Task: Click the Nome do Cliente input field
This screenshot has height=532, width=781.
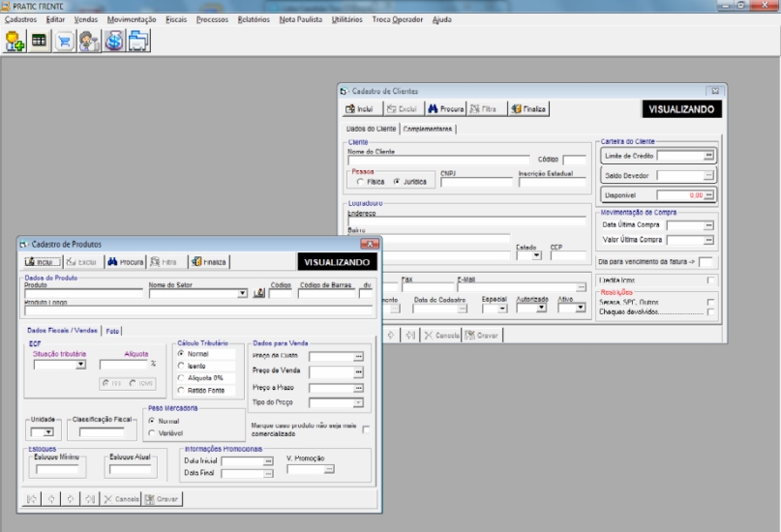Action: coord(437,161)
